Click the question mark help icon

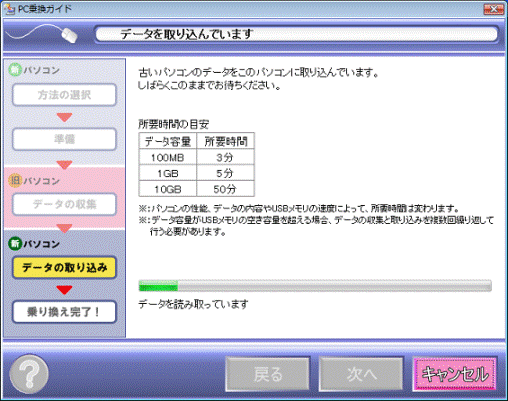(29, 374)
